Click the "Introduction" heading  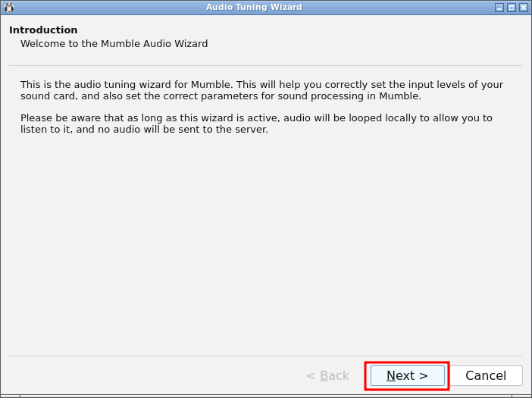(x=43, y=30)
